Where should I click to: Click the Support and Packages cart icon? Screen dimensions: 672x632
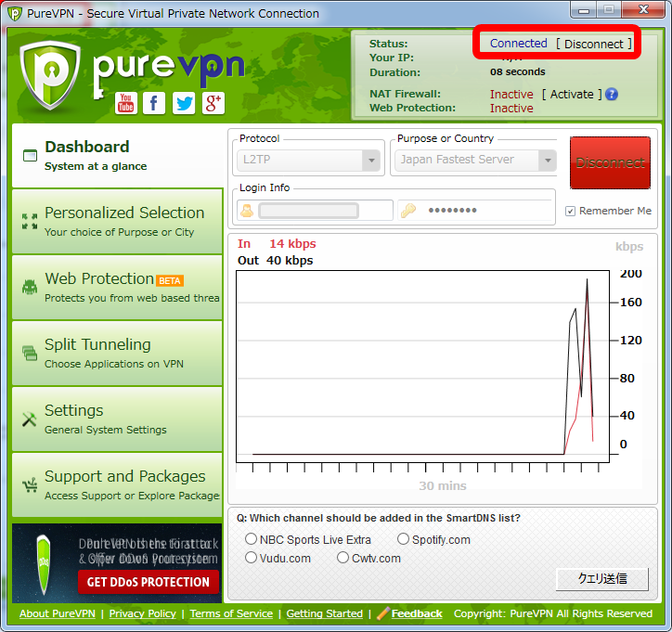pos(30,485)
